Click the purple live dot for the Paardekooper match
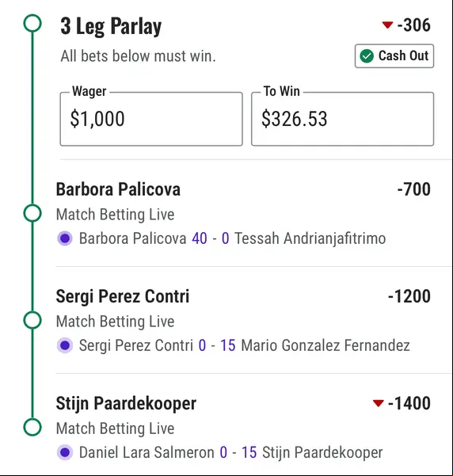453x476 pixels. 65,452
